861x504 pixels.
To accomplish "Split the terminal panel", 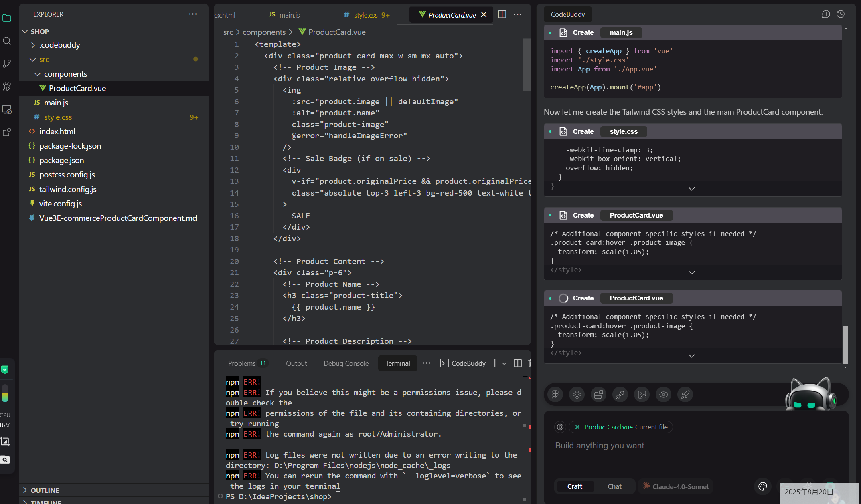I will (518, 363).
